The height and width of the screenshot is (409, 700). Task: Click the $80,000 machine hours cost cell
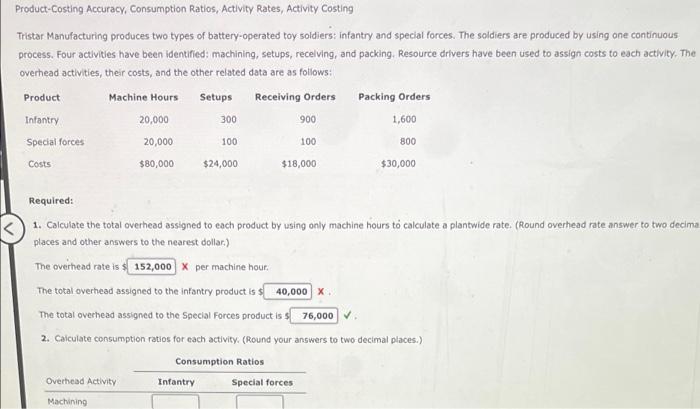[157, 164]
